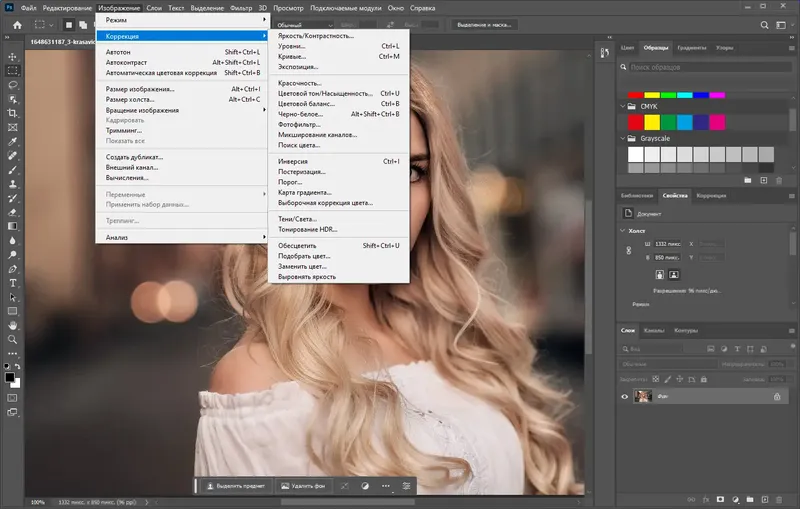Click the lock icon on Фон layer
The image size is (800, 509).
[777, 397]
